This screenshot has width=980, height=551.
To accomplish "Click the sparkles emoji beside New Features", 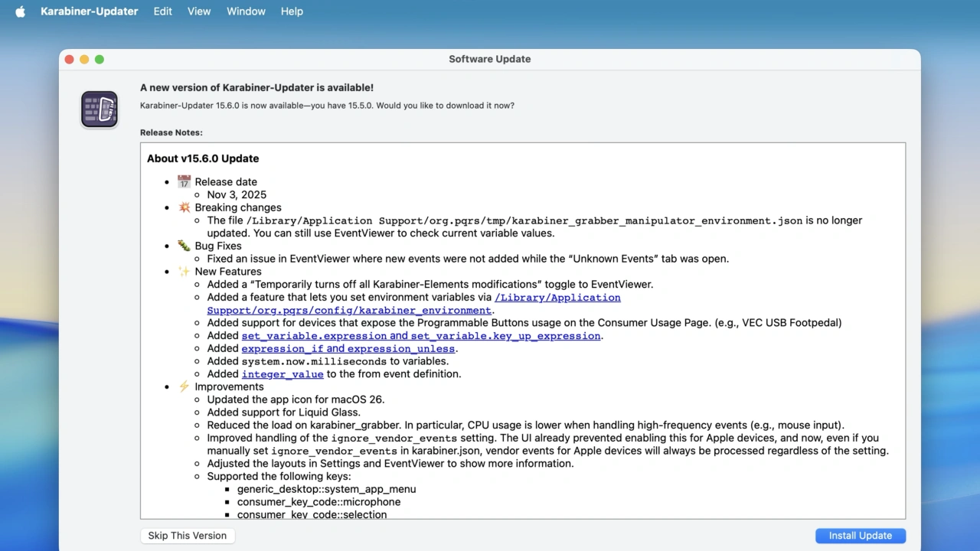I will [x=184, y=272].
